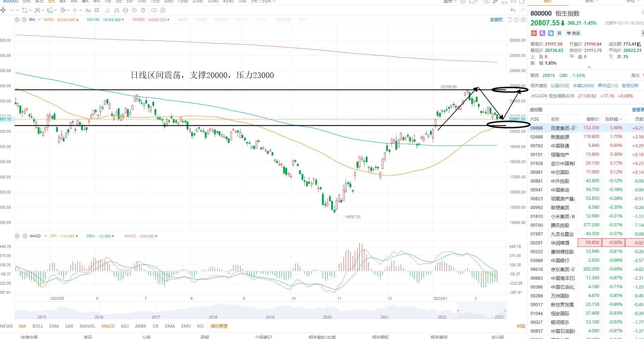Click the year-range timeline navigator strip

point(260,311)
